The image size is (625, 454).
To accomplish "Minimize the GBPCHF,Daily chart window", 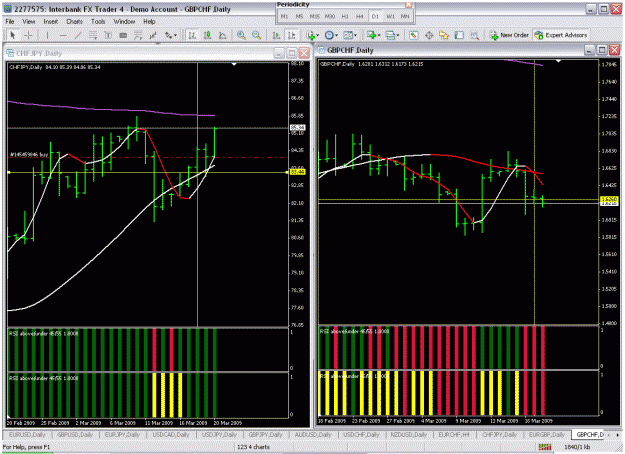I will click(589, 50).
